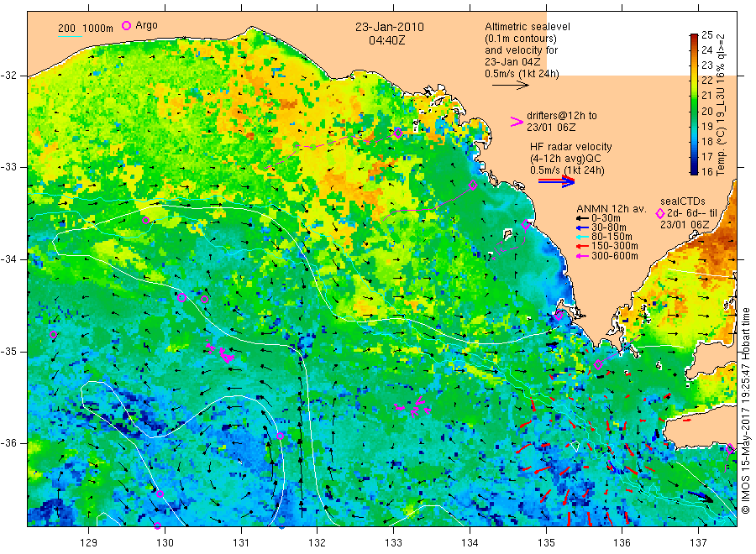Click the dark blue 16°C bottom of the colorbar

click(694, 170)
